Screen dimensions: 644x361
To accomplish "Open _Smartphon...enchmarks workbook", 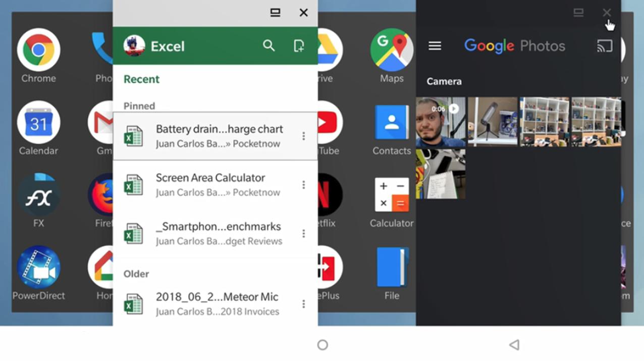I will 215,233.
